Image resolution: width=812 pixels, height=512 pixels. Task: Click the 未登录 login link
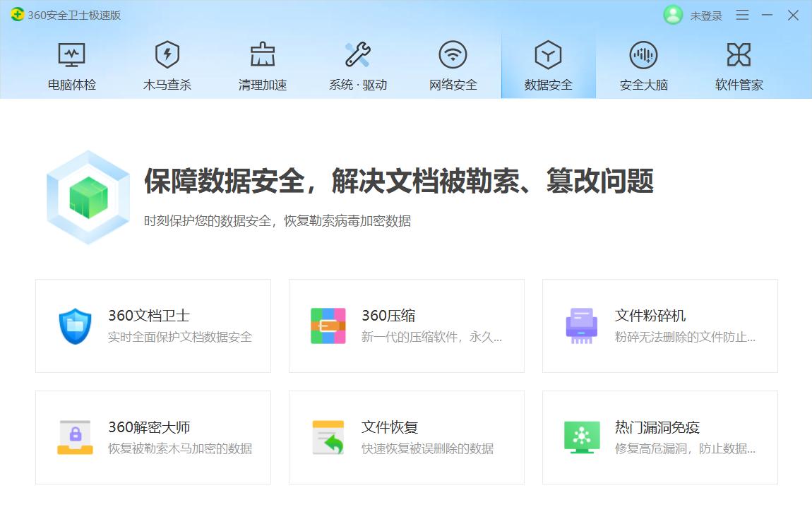705,15
